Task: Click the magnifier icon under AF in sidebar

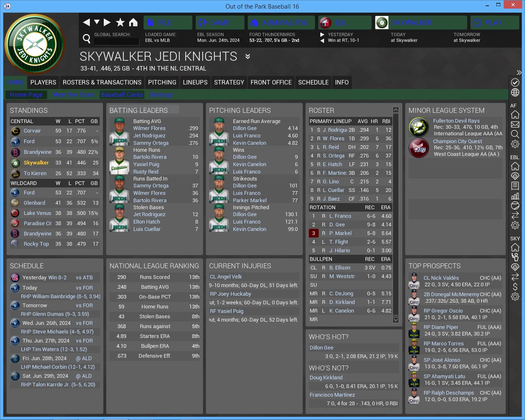Action: tap(515, 134)
